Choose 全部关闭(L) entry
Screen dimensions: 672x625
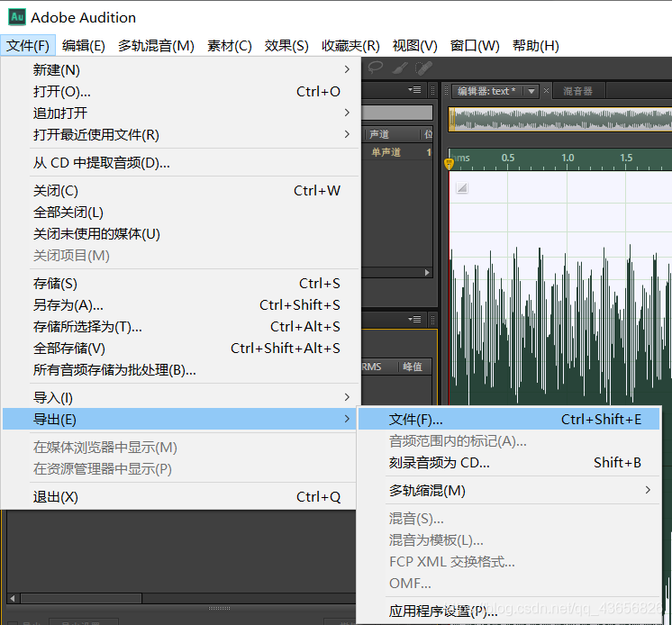click(180, 213)
